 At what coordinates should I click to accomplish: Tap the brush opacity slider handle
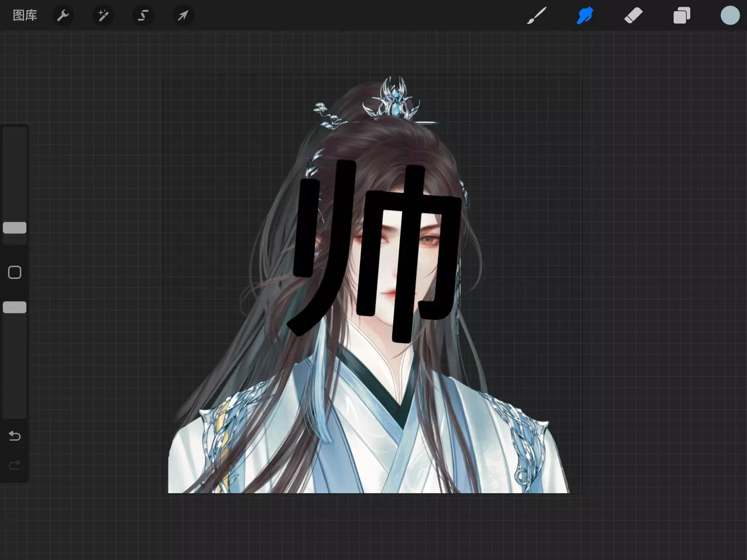pyautogui.click(x=15, y=307)
